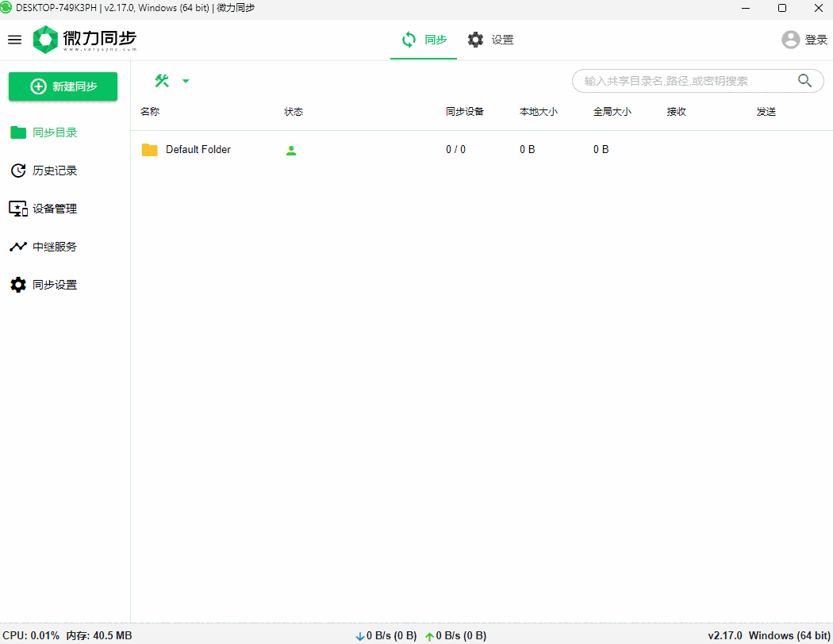Image resolution: width=833 pixels, height=644 pixels.
Task: Select the 同步目录 sidebar icon
Action: click(x=17, y=132)
